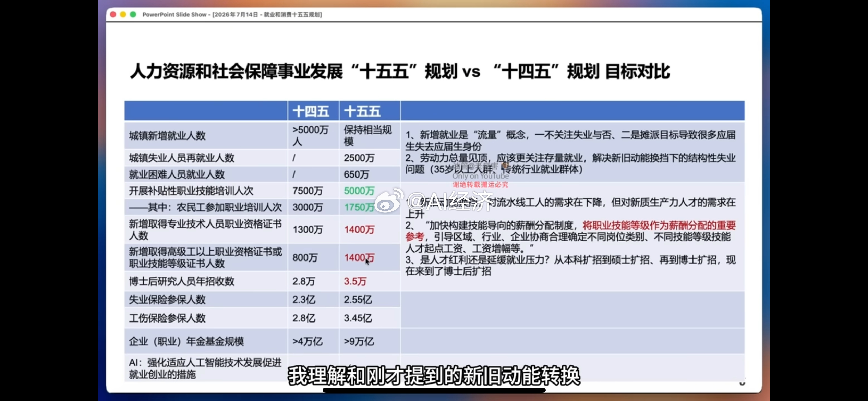This screenshot has width=868, height=401.
Task: Click the red 3.5万 value
Action: pos(355,282)
